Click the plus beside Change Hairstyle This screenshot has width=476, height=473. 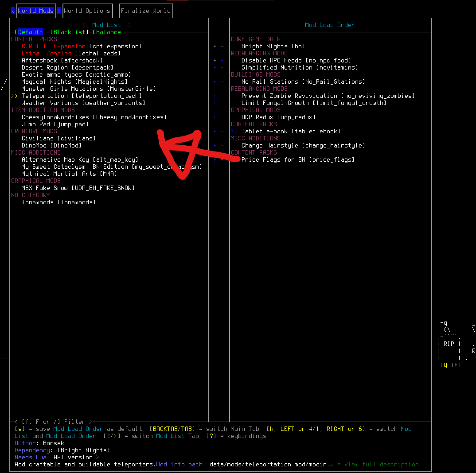point(215,146)
